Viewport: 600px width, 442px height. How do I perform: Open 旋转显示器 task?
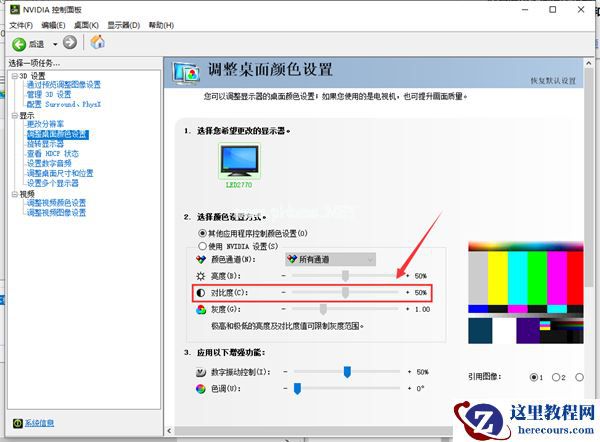45,144
